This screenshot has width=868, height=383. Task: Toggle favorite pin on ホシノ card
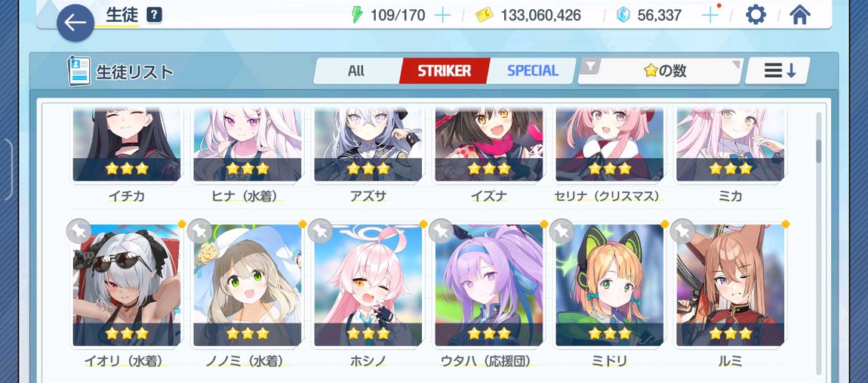tap(320, 232)
